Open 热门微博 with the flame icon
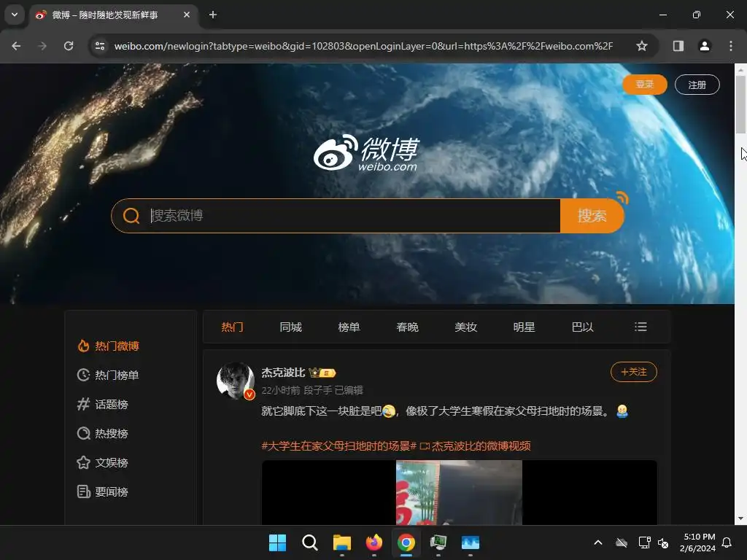The width and height of the screenshot is (747, 560). 108,346
